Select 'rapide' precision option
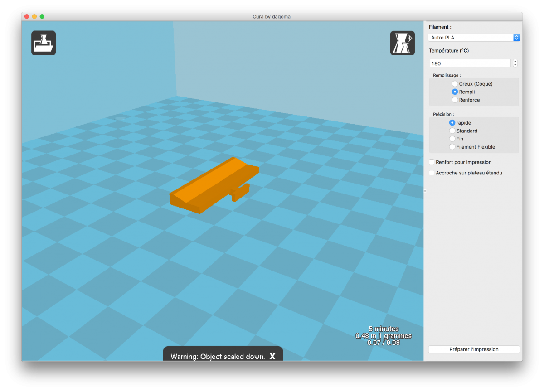544x392 pixels. click(460, 123)
